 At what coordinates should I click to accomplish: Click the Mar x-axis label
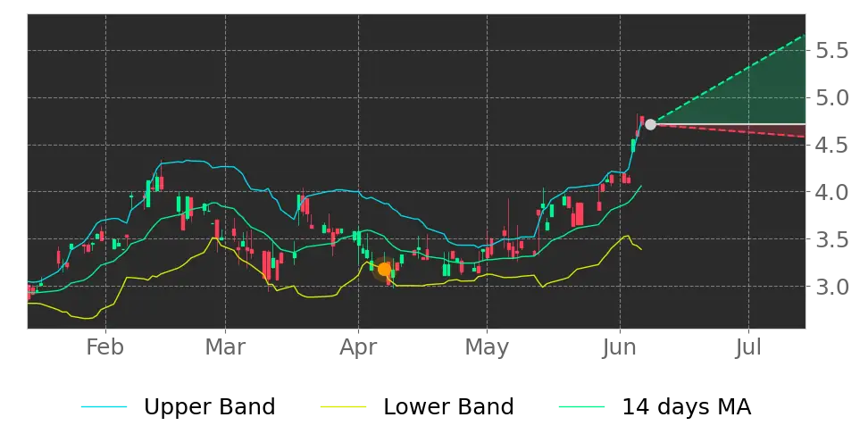[225, 347]
